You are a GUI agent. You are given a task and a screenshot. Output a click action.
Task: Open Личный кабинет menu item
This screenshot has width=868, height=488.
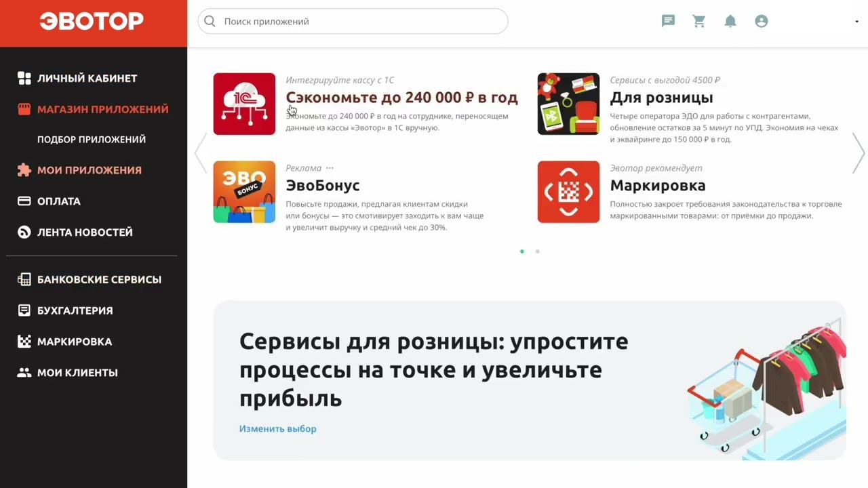[x=87, y=79]
